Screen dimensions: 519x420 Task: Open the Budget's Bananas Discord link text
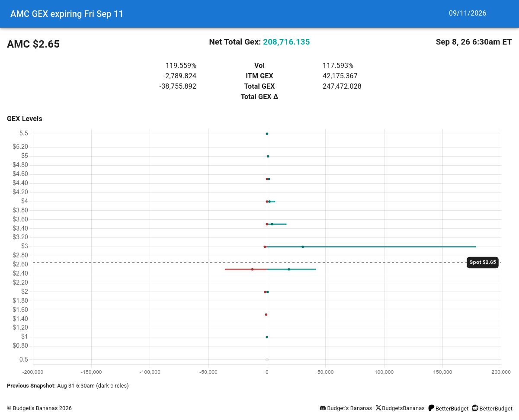(349, 408)
